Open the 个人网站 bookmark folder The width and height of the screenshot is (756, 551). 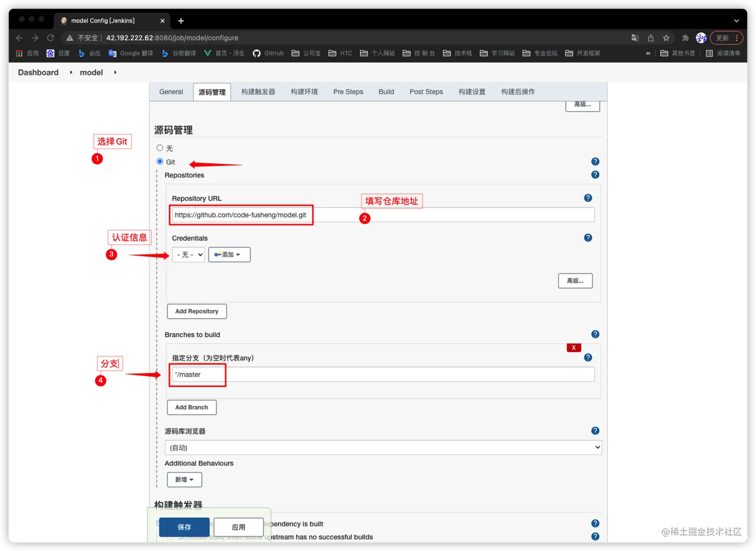pyautogui.click(x=377, y=53)
